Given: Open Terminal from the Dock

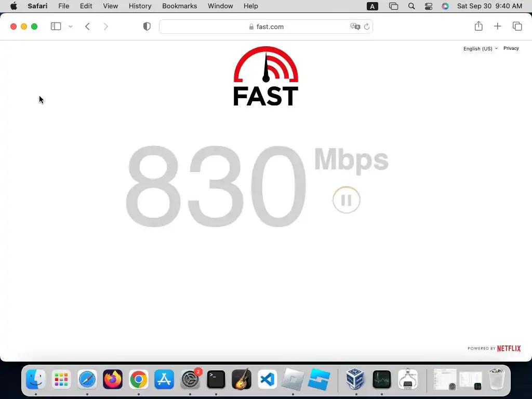Looking at the screenshot, I should click(216, 379).
